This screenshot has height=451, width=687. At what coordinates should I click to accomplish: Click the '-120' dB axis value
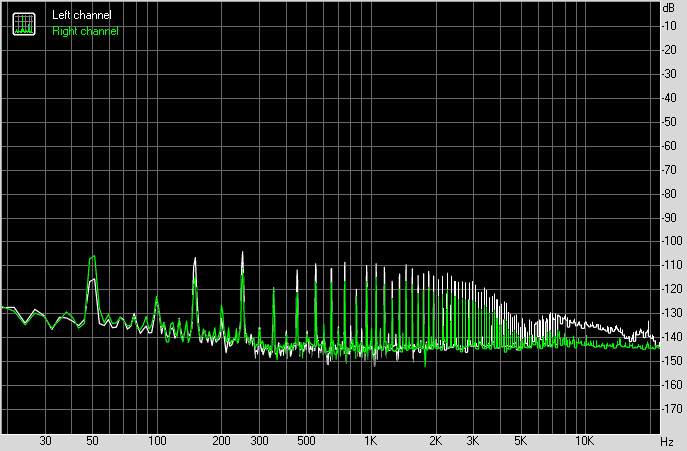pyautogui.click(x=672, y=289)
